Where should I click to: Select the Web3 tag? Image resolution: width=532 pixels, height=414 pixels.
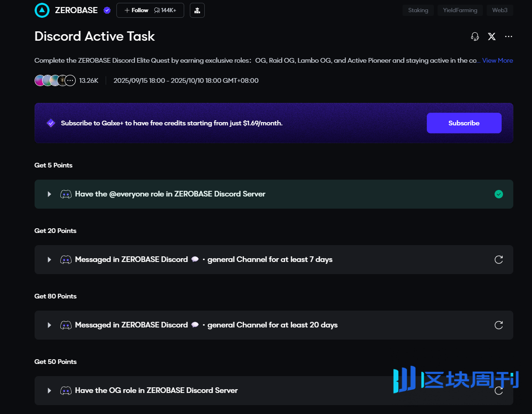click(x=499, y=10)
